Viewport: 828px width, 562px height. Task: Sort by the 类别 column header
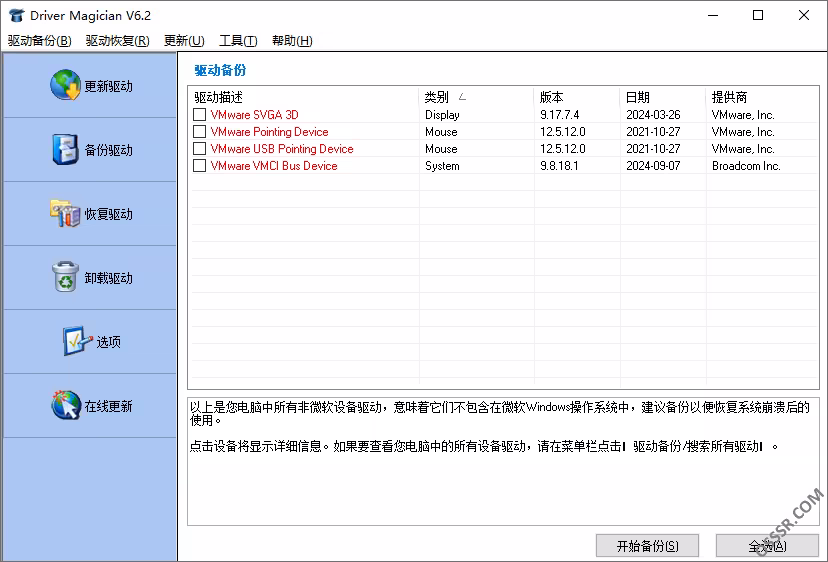tap(476, 97)
